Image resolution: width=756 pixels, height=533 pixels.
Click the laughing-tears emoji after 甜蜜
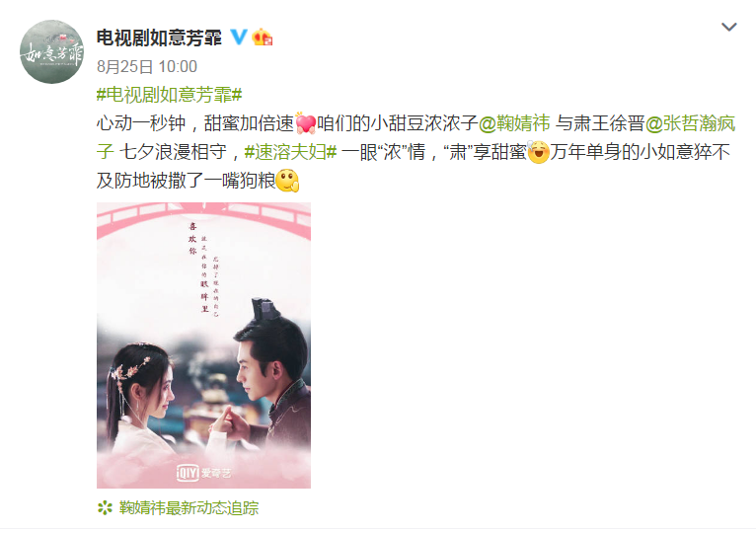[x=538, y=152]
